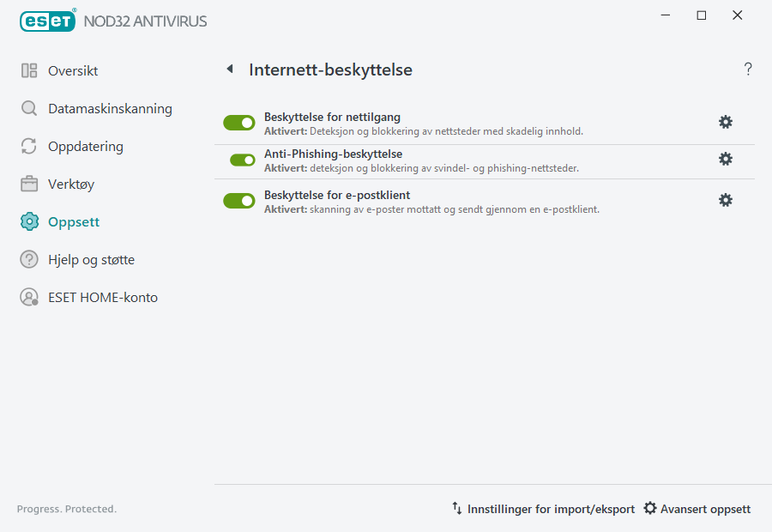This screenshot has width=772, height=532.
Task: Disable Beskyttelse for e-postklient
Action: tap(238, 200)
